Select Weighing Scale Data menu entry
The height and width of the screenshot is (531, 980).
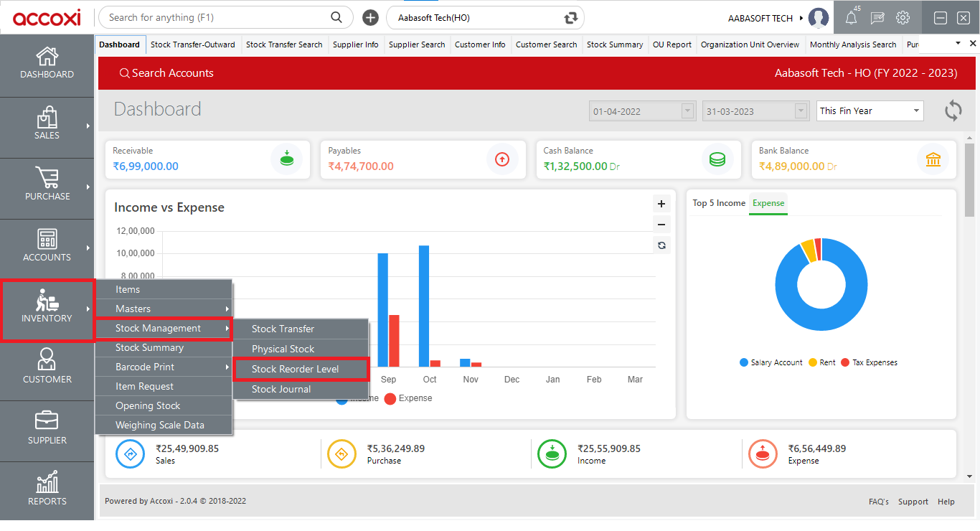pyautogui.click(x=164, y=425)
